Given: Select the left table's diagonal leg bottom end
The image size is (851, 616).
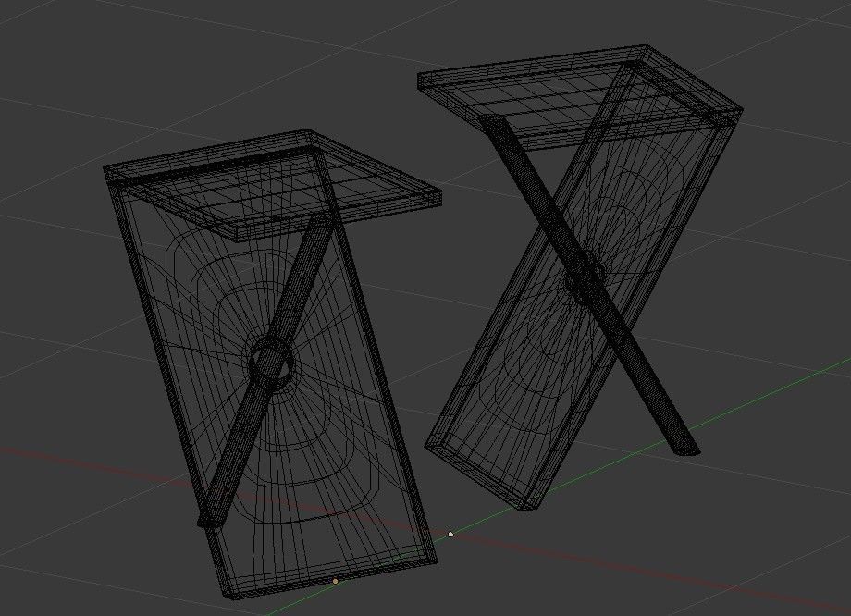Looking at the screenshot, I should [210, 520].
